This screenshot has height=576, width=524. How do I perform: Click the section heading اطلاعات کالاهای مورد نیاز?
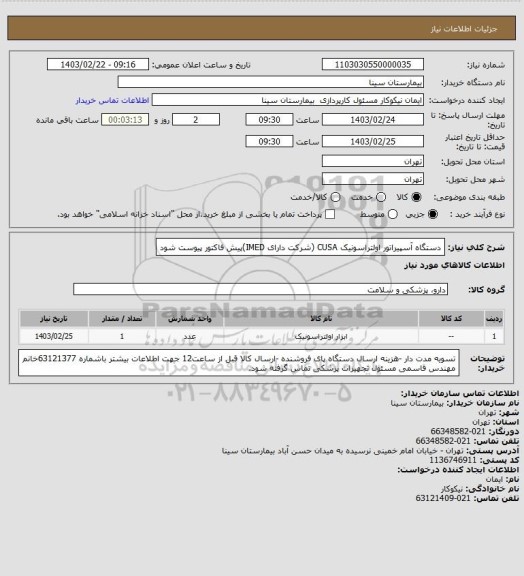coord(454,265)
